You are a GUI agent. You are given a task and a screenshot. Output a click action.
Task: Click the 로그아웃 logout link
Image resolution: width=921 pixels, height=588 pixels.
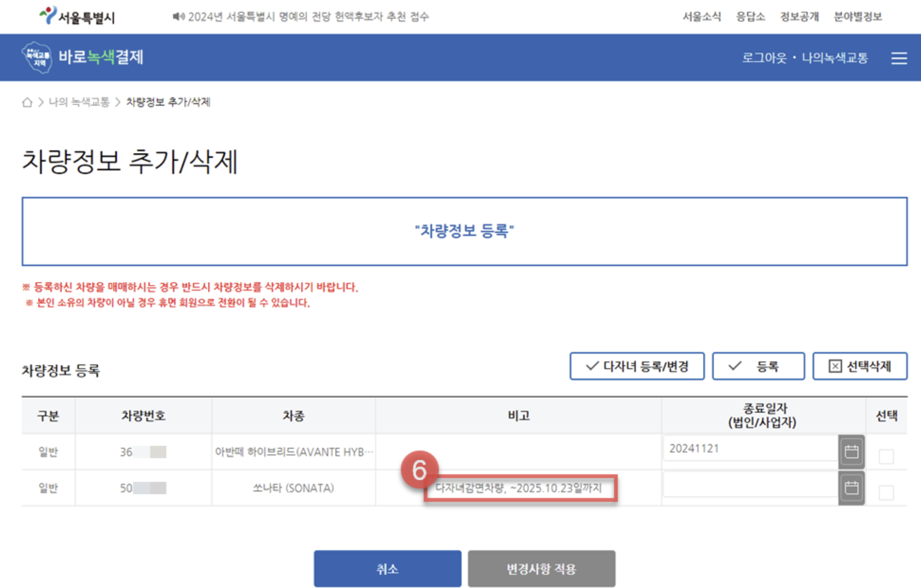[x=765, y=58]
